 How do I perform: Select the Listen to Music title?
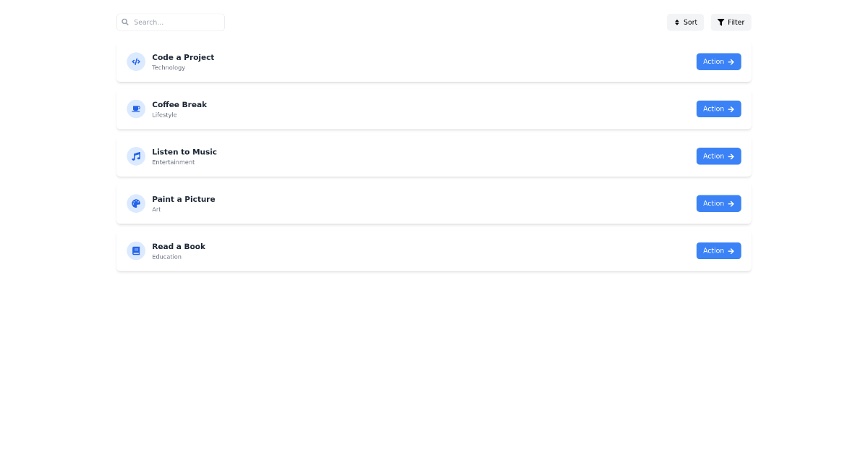pyautogui.click(x=184, y=152)
